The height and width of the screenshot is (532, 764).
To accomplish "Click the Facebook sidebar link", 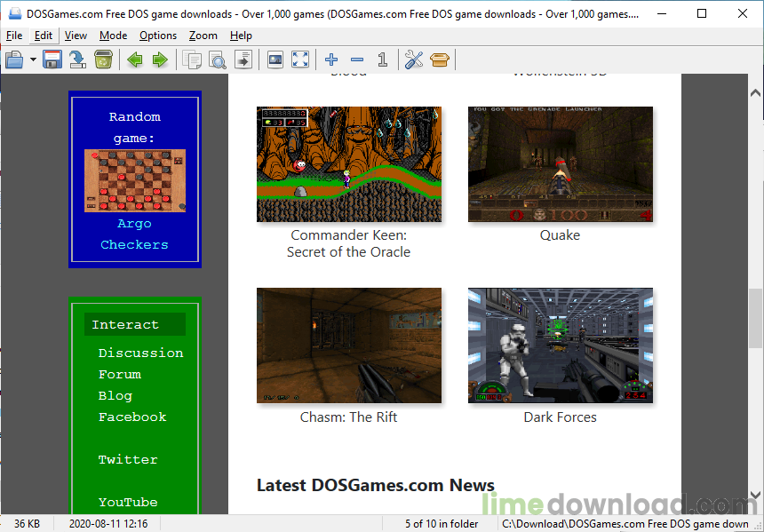I will point(132,417).
